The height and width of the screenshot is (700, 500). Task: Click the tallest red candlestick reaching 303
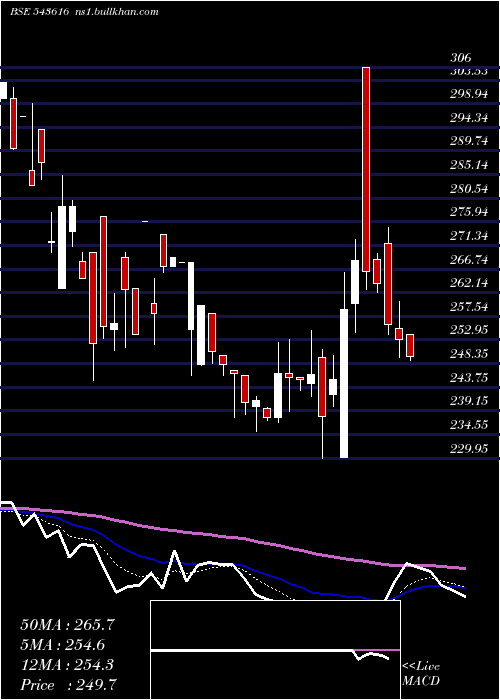point(366,169)
